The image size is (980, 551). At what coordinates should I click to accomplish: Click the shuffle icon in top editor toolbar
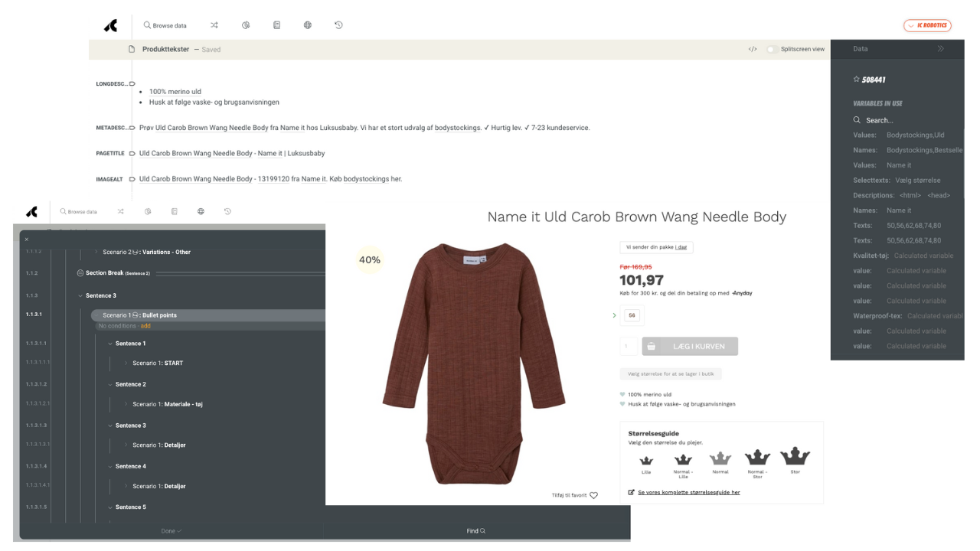pyautogui.click(x=214, y=25)
